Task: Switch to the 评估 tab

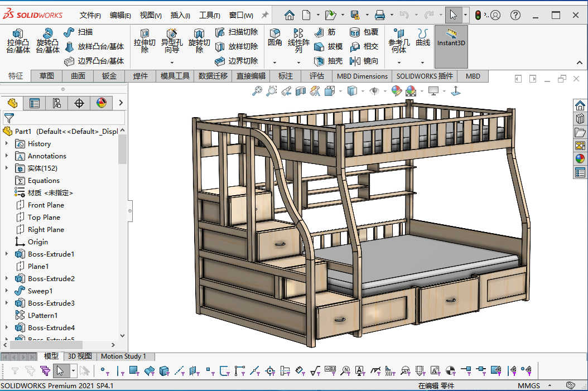Action: [316, 76]
